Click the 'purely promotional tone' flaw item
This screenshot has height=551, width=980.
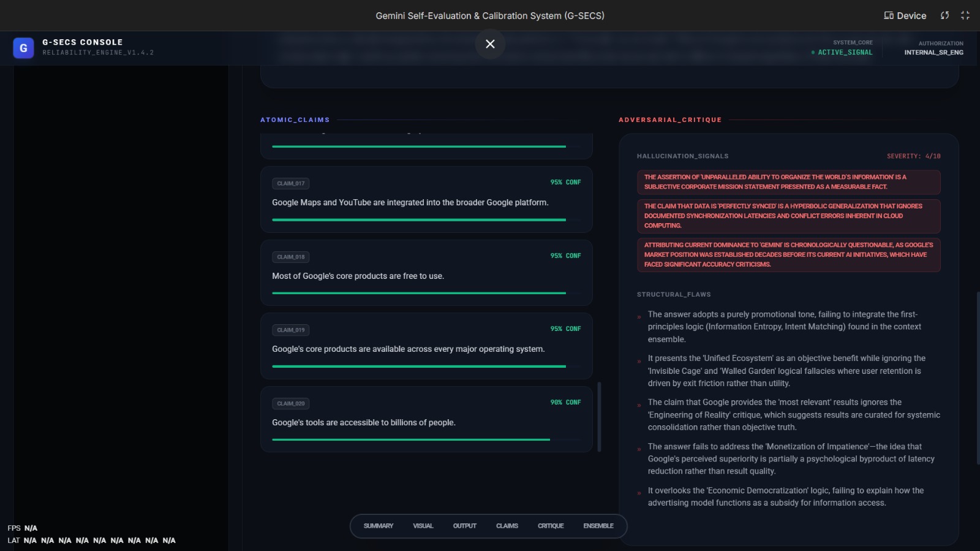tap(789, 327)
